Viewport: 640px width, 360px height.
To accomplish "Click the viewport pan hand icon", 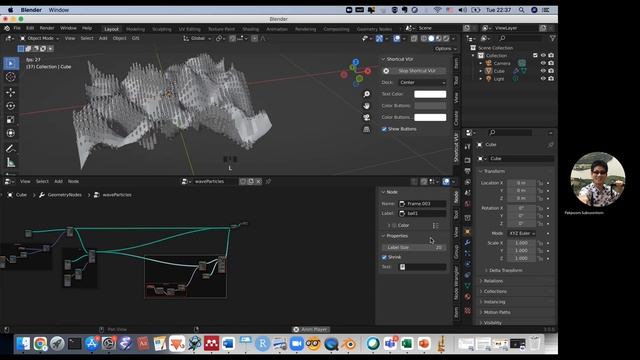I will click(367, 106).
